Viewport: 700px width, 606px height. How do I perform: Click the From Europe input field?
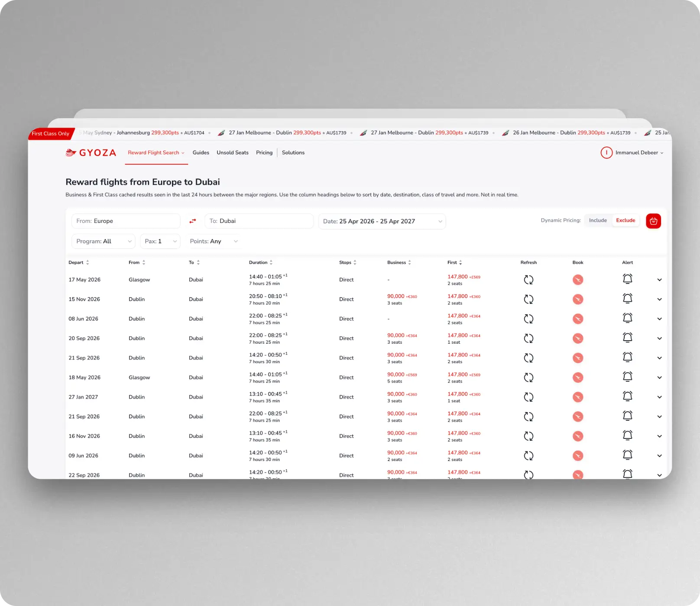pos(126,221)
